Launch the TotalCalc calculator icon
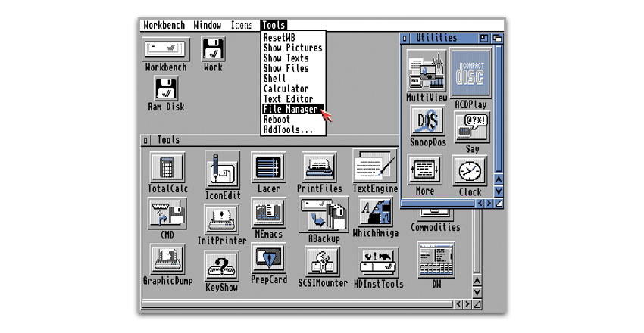 click(167, 166)
